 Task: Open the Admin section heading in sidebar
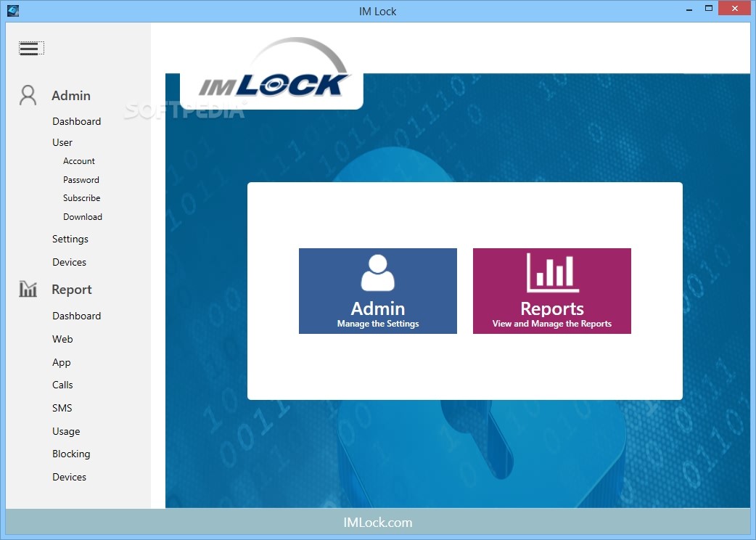(71, 96)
